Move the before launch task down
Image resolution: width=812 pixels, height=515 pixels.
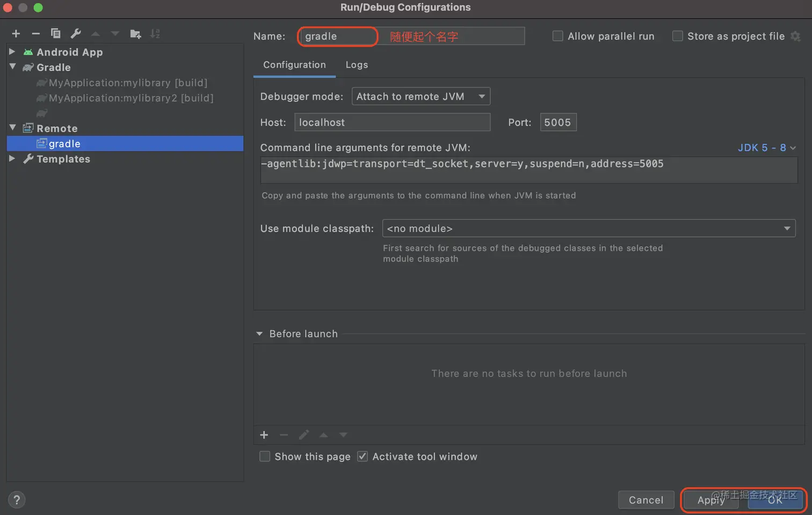343,435
